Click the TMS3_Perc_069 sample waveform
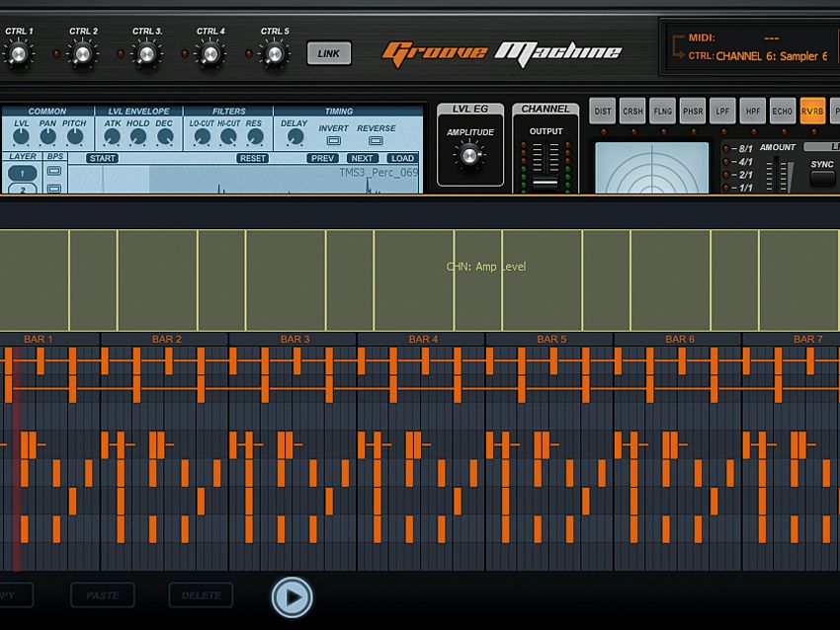Image resolution: width=840 pixels, height=630 pixels. click(x=244, y=180)
